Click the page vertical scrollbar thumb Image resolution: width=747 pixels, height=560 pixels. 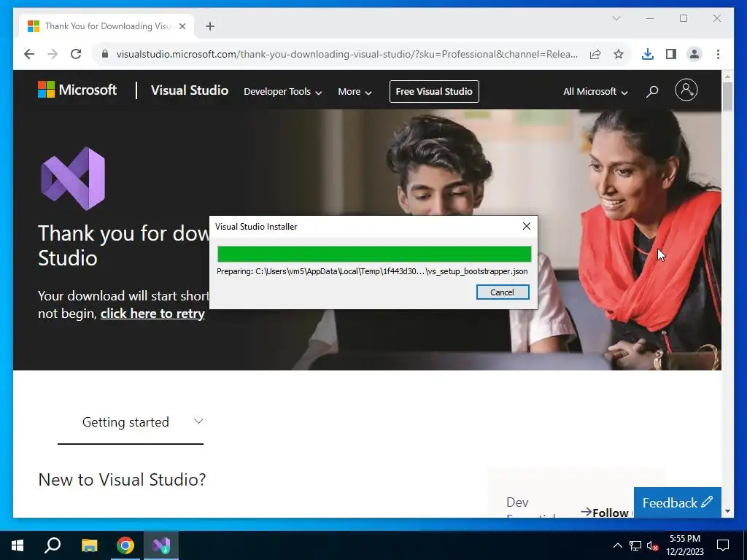[727, 97]
